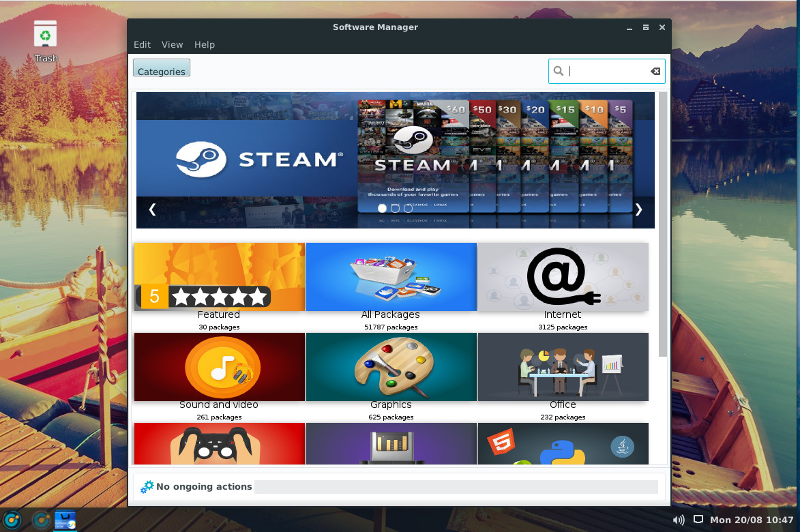This screenshot has width=800, height=532.
Task: Open the Help menu
Action: pyautogui.click(x=204, y=44)
